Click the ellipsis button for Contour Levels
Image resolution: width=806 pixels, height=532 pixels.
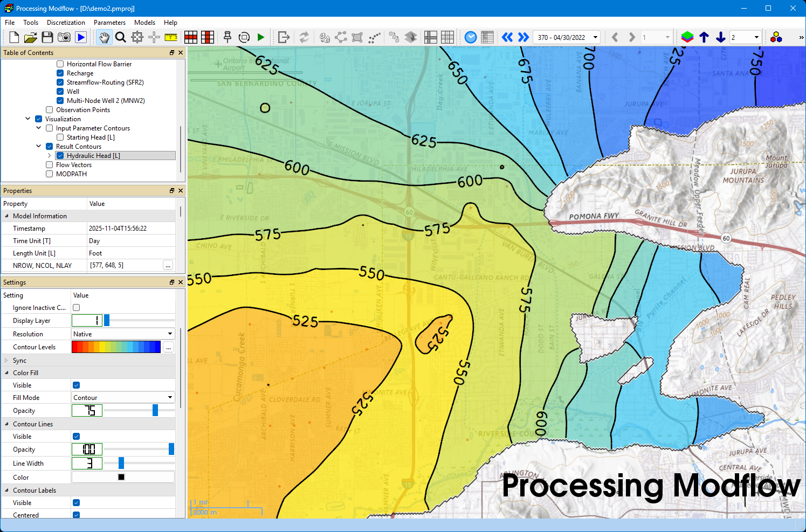click(169, 348)
